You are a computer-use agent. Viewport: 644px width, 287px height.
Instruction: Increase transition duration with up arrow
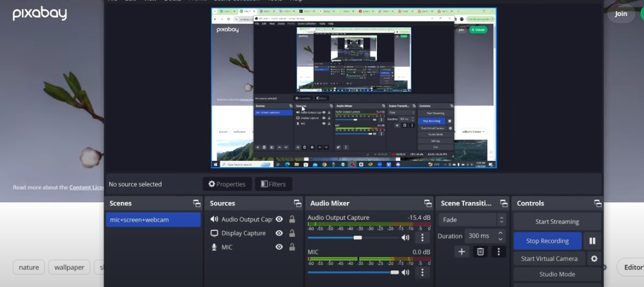[x=500, y=233]
